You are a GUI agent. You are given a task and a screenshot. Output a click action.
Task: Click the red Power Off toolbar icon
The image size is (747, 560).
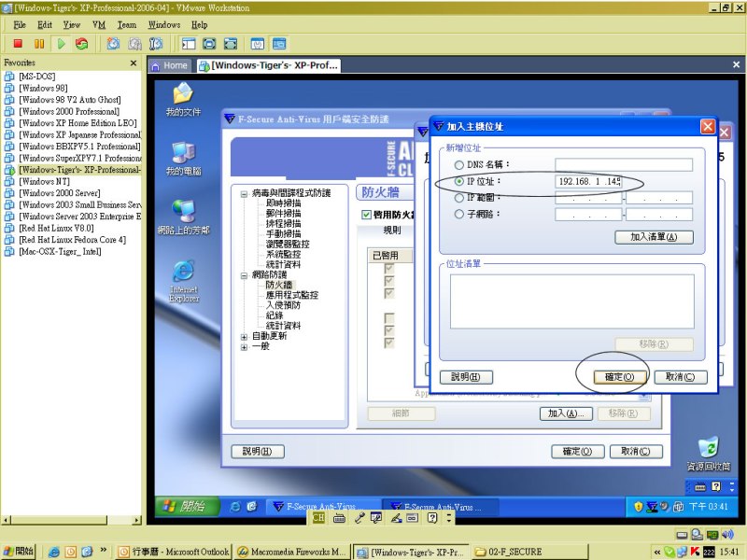pyautogui.click(x=17, y=43)
